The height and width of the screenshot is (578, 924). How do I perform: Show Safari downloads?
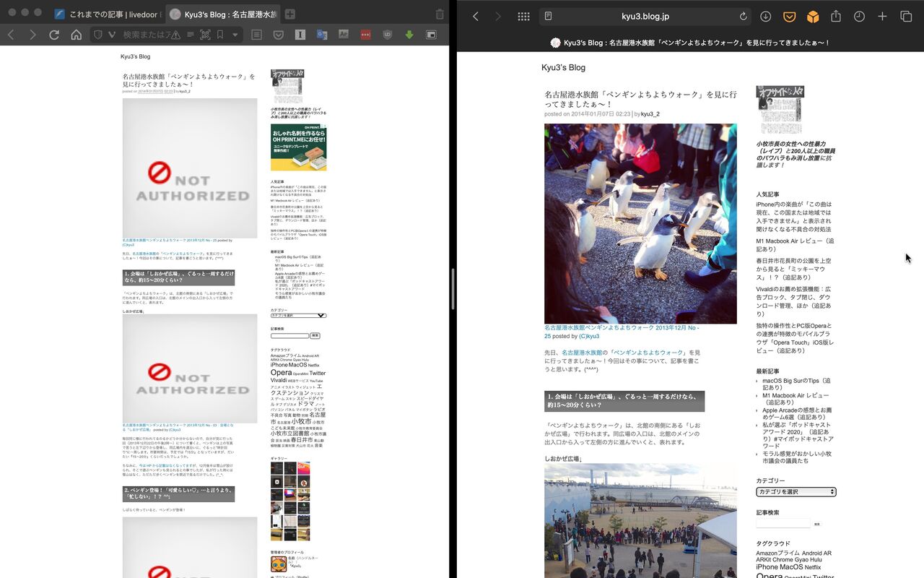click(766, 17)
